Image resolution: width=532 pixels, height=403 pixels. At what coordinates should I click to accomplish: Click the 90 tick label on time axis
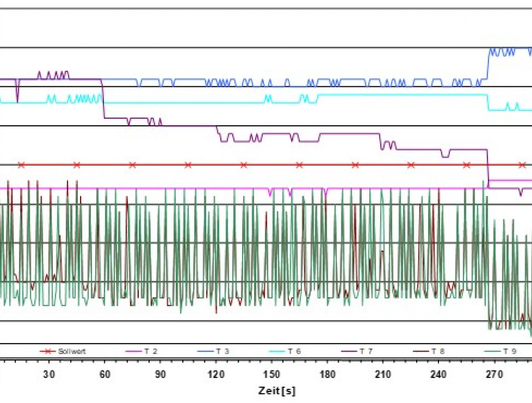point(160,374)
